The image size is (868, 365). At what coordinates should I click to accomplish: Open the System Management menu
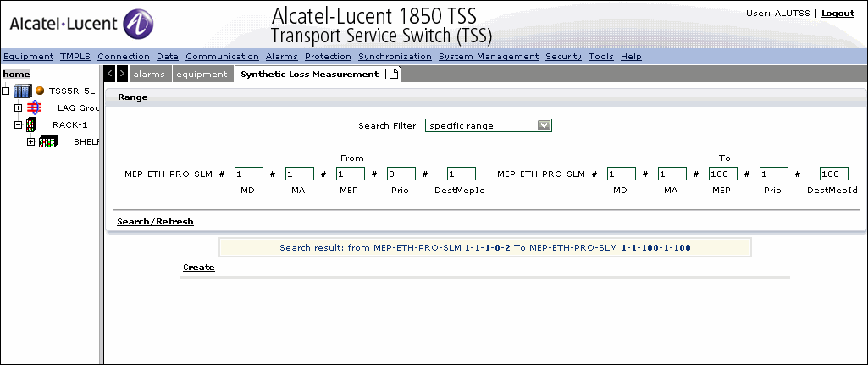click(x=489, y=57)
